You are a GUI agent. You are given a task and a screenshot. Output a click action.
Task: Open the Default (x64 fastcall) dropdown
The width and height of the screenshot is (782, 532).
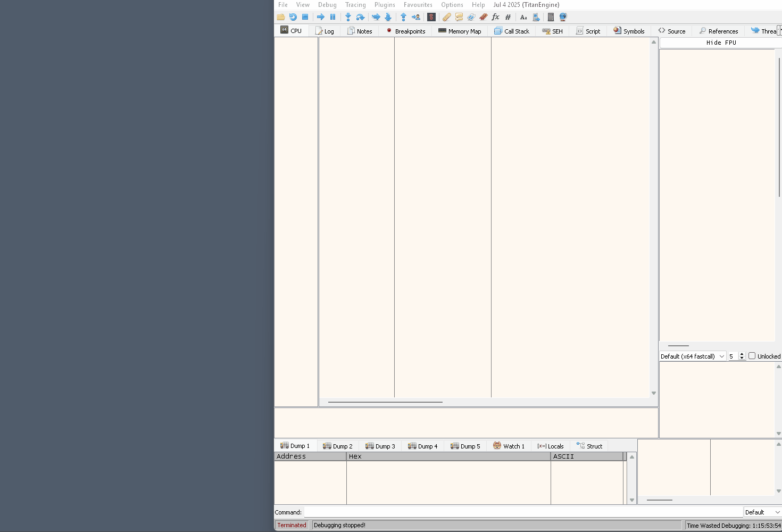click(x=693, y=356)
